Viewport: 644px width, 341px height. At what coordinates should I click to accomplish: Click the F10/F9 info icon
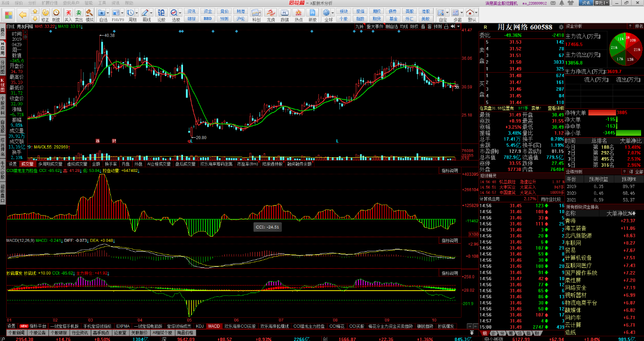(115, 12)
